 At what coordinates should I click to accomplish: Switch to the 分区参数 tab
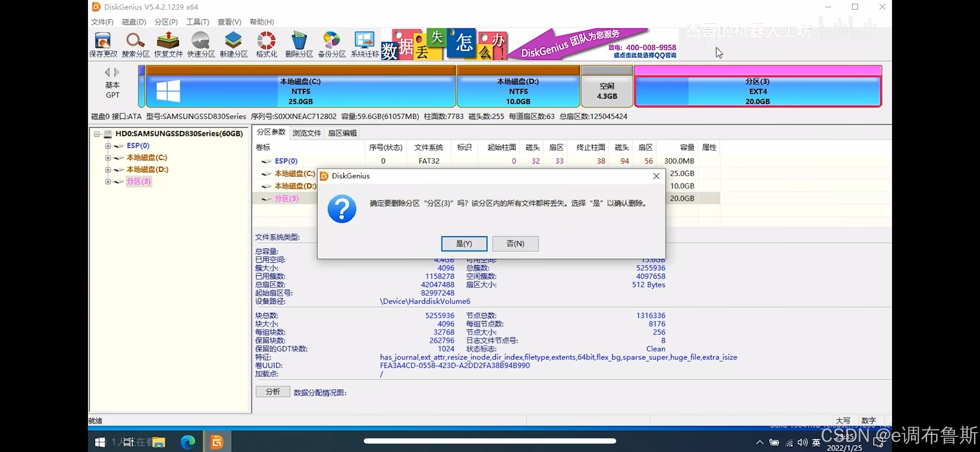(x=271, y=132)
